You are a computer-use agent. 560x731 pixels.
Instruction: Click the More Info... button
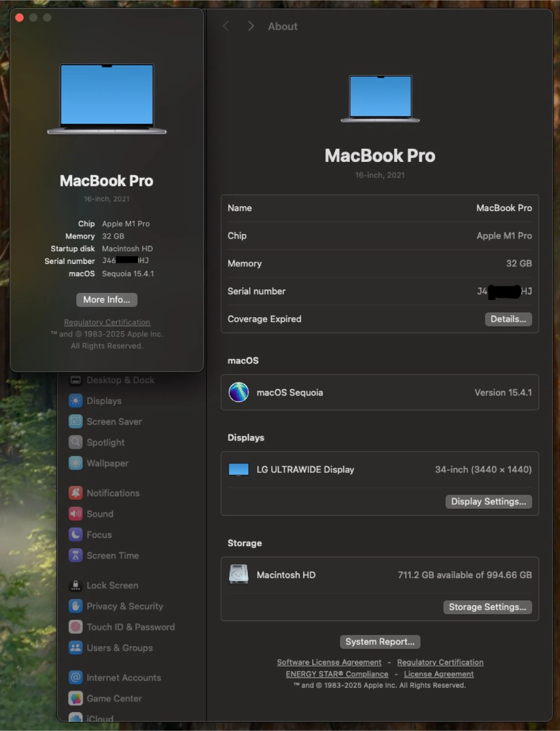click(x=107, y=300)
